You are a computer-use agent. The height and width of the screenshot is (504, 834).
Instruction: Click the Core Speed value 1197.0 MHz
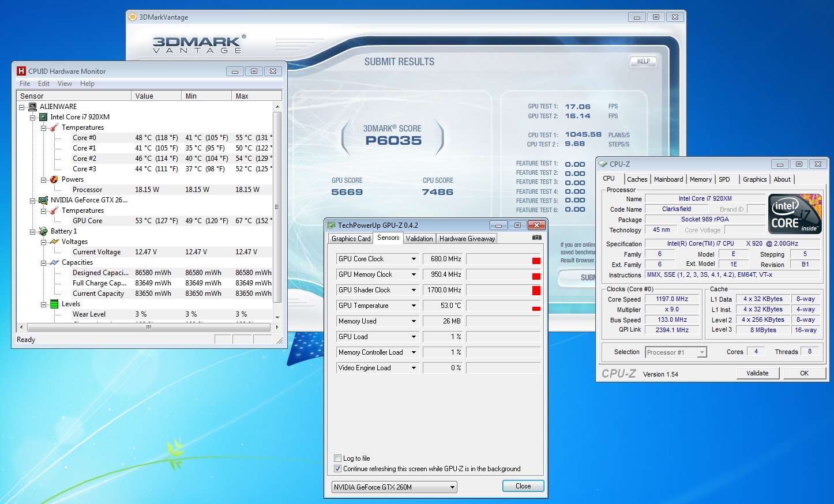(x=672, y=299)
